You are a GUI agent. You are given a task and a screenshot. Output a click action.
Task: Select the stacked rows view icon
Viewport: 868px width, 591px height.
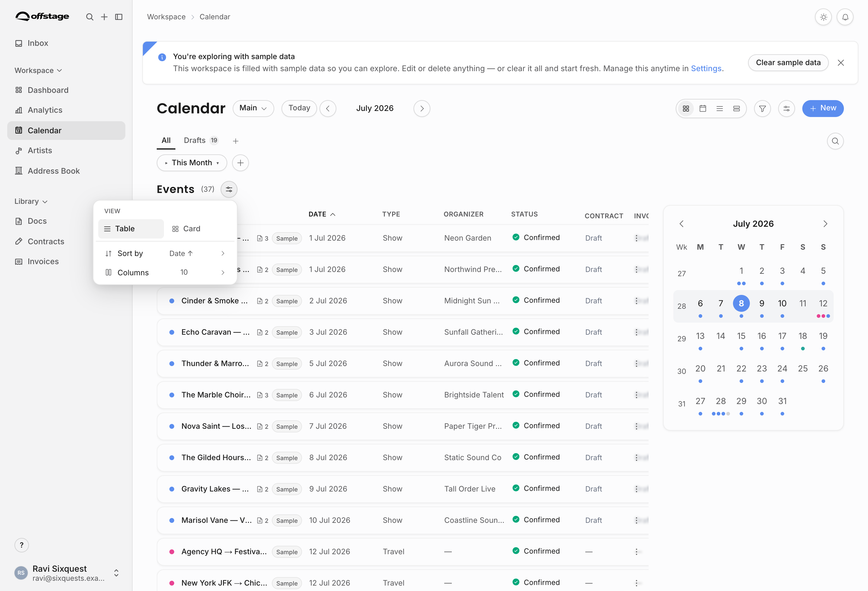click(736, 108)
